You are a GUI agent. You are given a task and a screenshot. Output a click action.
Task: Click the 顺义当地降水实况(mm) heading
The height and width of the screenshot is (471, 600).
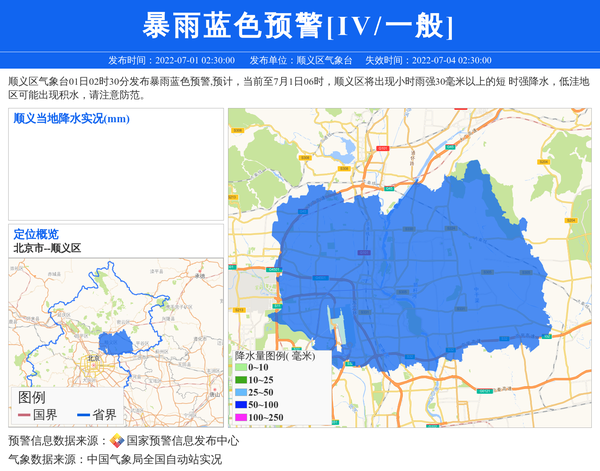pyautogui.click(x=72, y=119)
